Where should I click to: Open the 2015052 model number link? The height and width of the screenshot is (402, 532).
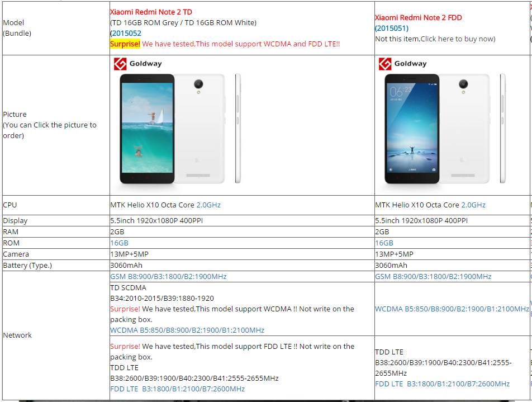[x=126, y=34]
